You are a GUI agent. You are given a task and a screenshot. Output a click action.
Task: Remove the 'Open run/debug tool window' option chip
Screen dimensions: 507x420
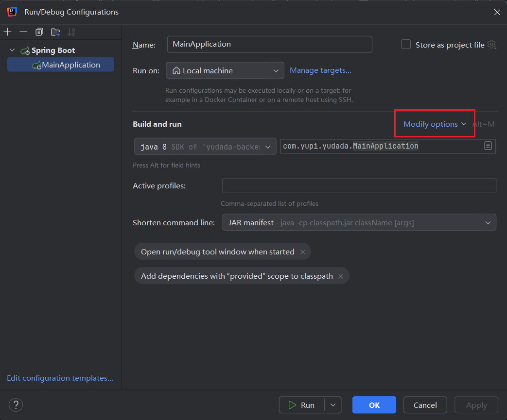(x=303, y=252)
